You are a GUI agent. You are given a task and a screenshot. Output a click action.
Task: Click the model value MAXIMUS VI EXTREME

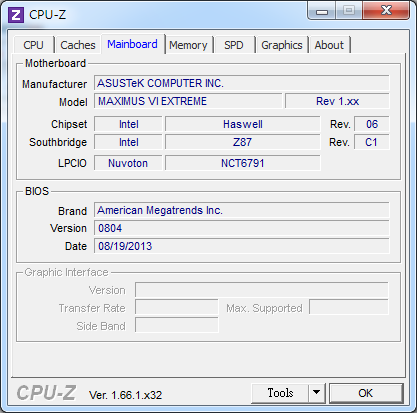point(188,101)
